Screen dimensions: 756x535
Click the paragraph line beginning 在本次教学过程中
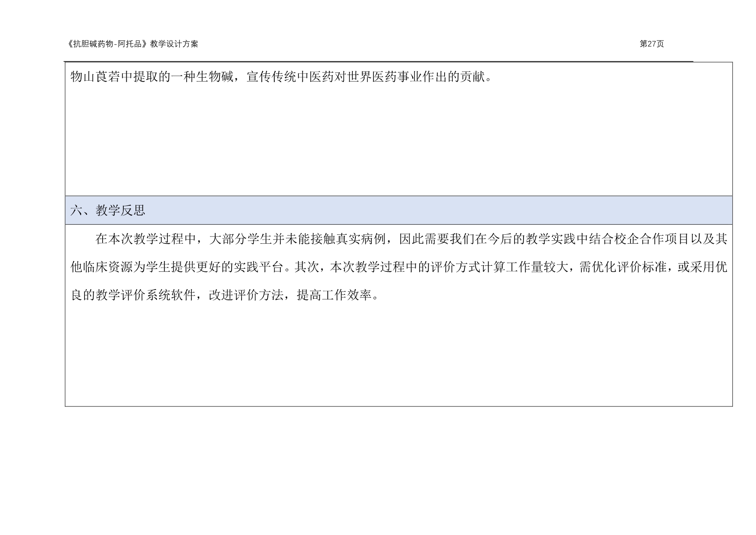click(411, 239)
